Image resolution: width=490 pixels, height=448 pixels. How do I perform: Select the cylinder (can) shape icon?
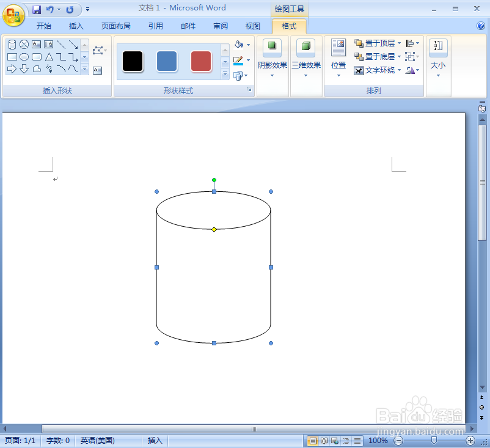(12, 45)
